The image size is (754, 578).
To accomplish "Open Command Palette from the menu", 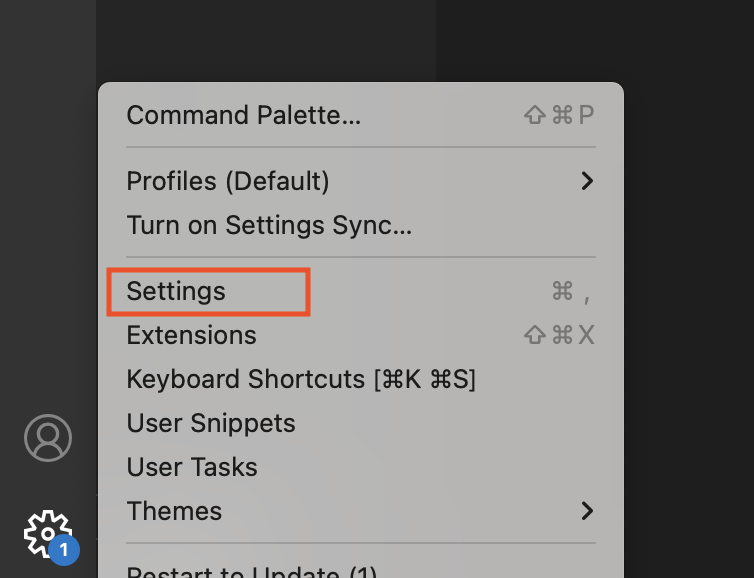I will 243,115.
